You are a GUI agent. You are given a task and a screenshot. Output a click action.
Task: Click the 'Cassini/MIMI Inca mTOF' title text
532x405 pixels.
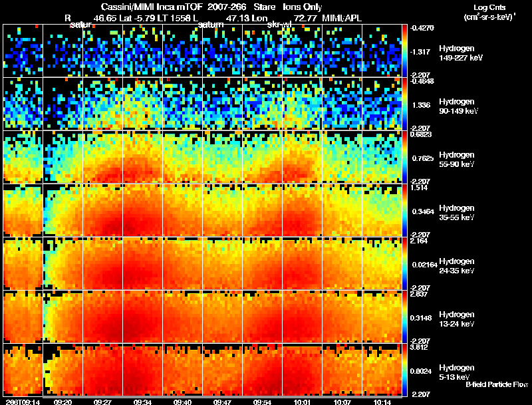point(152,7)
